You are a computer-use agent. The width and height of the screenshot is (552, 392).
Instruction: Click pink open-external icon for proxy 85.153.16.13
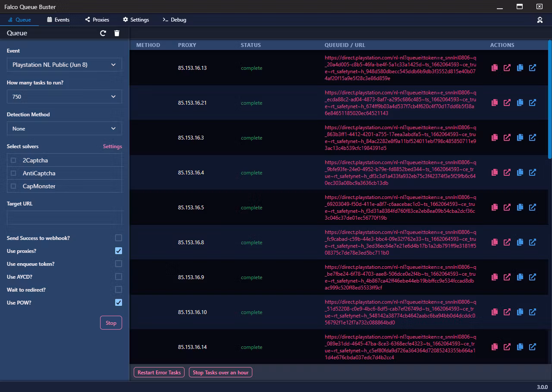point(507,68)
